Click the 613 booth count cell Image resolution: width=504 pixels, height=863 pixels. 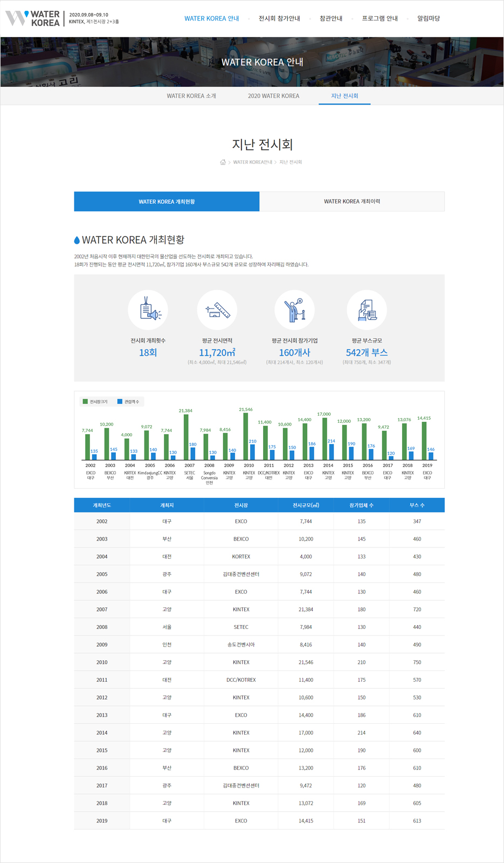[x=417, y=821]
